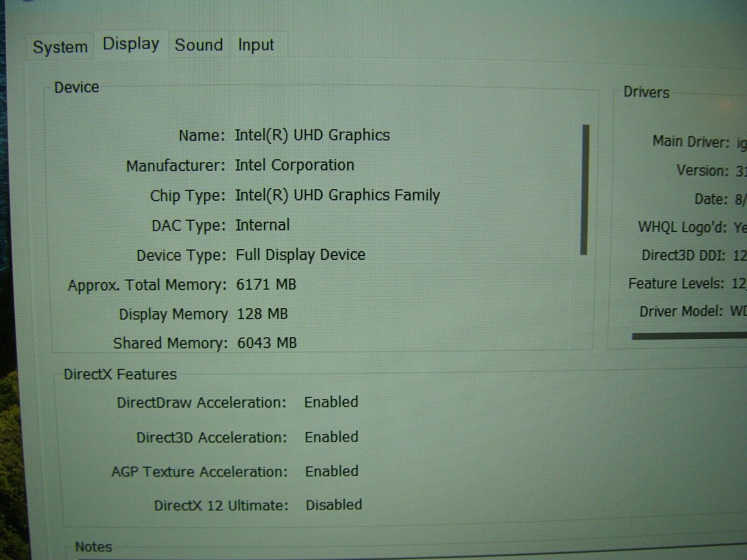Click Display Memory value 128 MB
The image size is (747, 560).
tap(262, 314)
